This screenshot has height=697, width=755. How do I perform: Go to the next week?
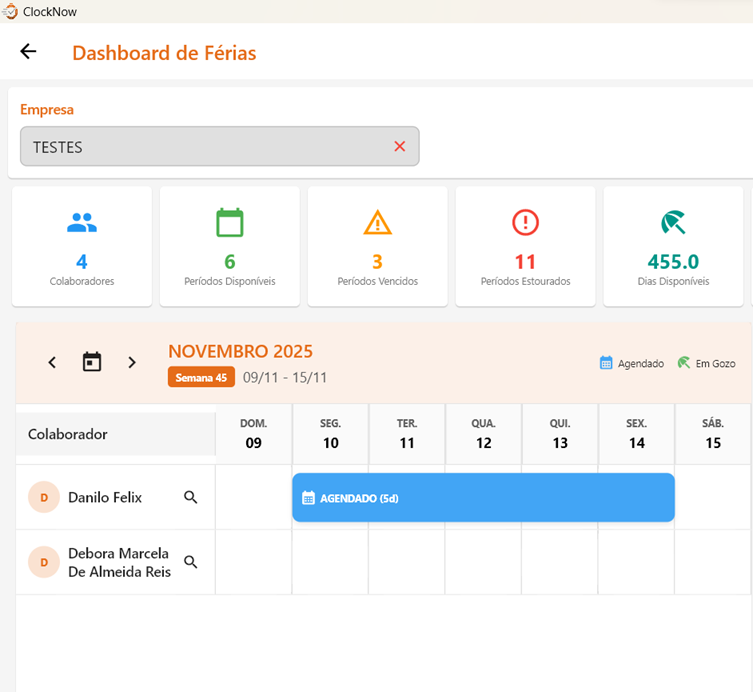coord(132,362)
